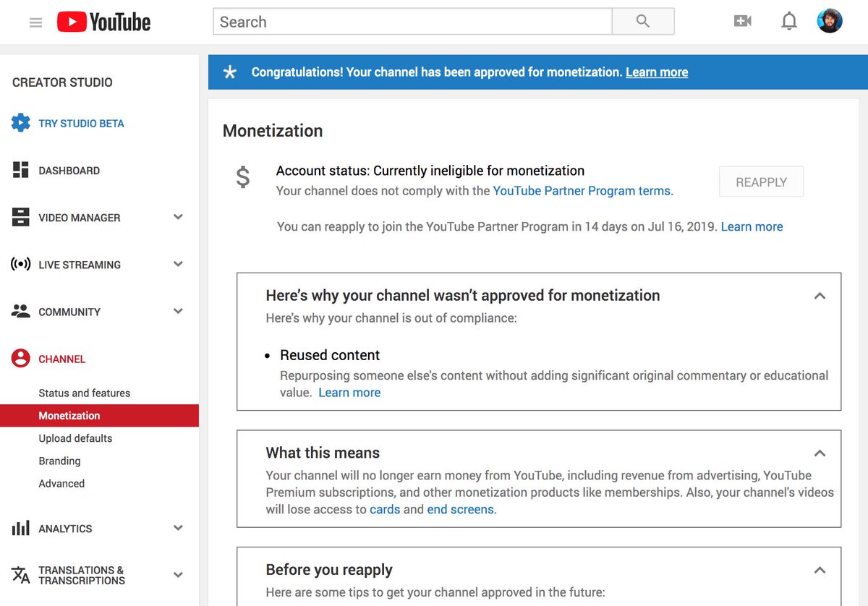Open the create video camera icon
Viewport: 868px width, 606px height.
tap(743, 22)
